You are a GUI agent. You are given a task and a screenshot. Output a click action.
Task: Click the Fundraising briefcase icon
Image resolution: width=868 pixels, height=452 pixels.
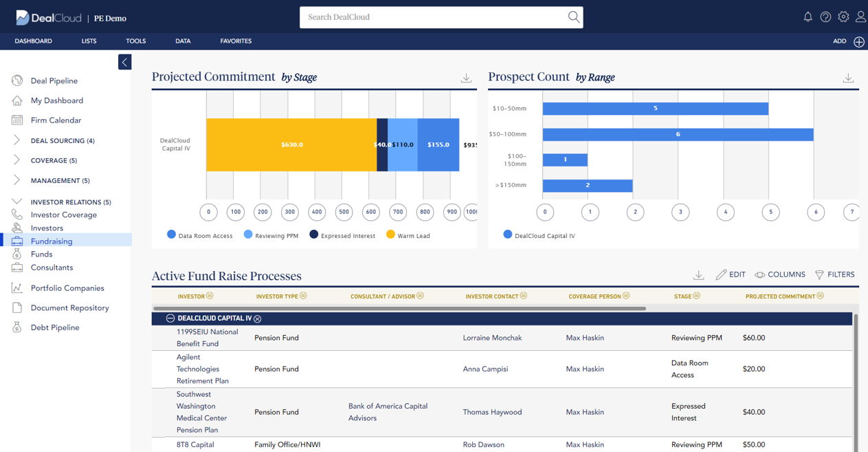17,241
